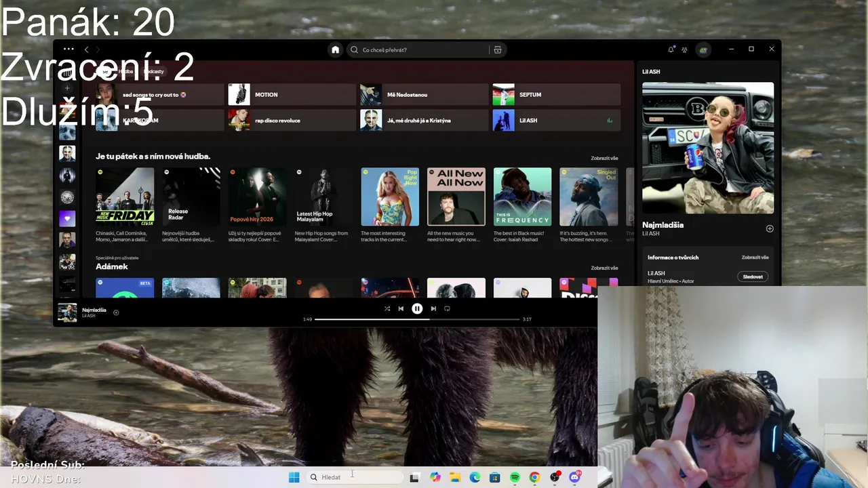Click "Zobrazit vše" in Informace o tvůrcích
The height and width of the screenshot is (488, 868).
click(x=755, y=258)
